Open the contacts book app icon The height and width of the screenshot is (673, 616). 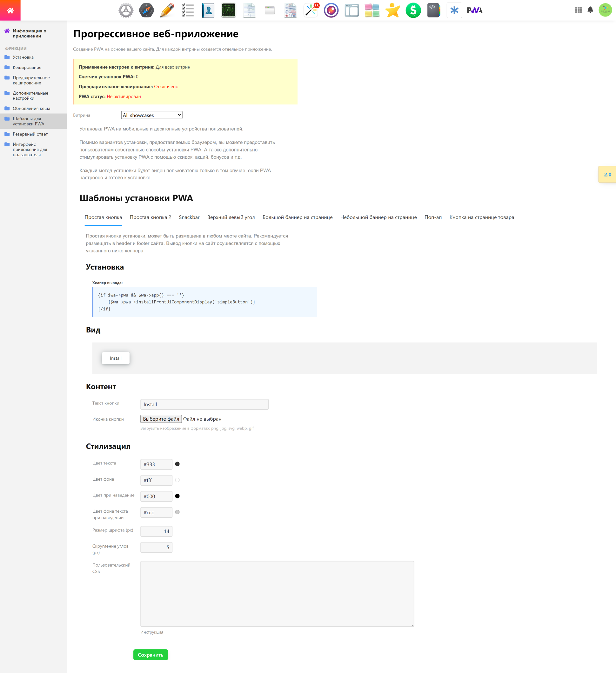(x=208, y=10)
